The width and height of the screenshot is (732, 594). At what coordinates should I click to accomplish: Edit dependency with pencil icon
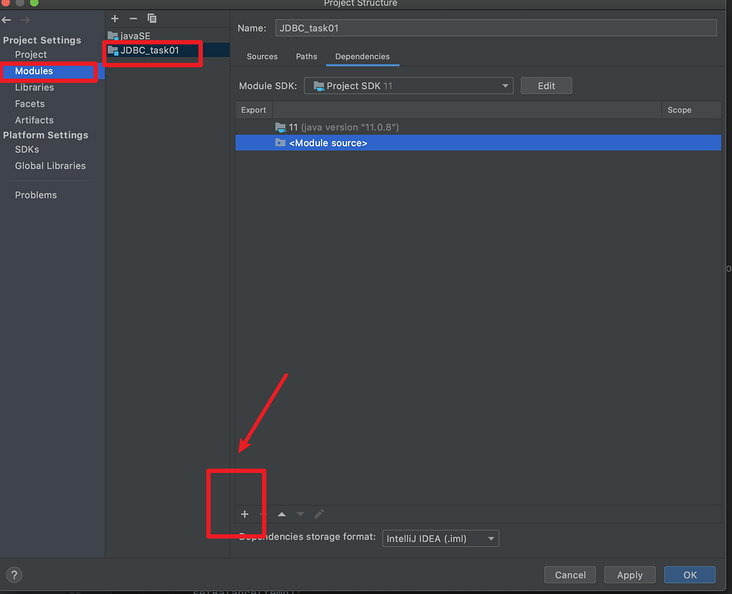pyautogui.click(x=319, y=514)
